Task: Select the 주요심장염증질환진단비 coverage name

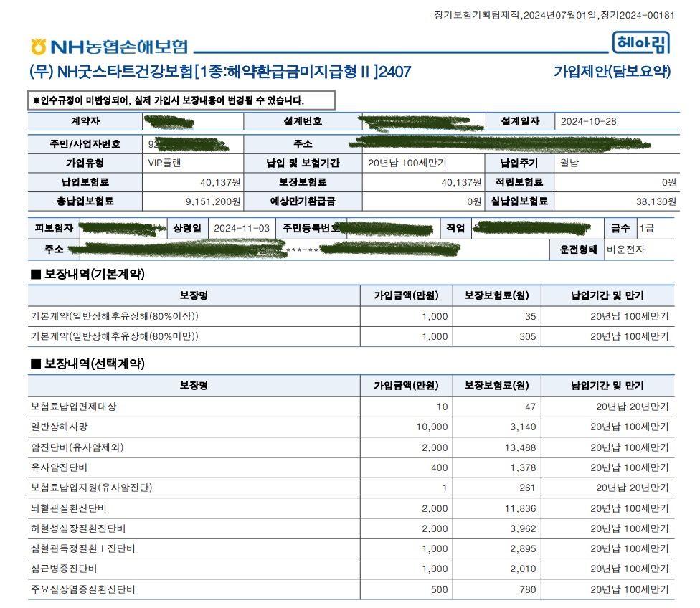Action: [x=82, y=590]
